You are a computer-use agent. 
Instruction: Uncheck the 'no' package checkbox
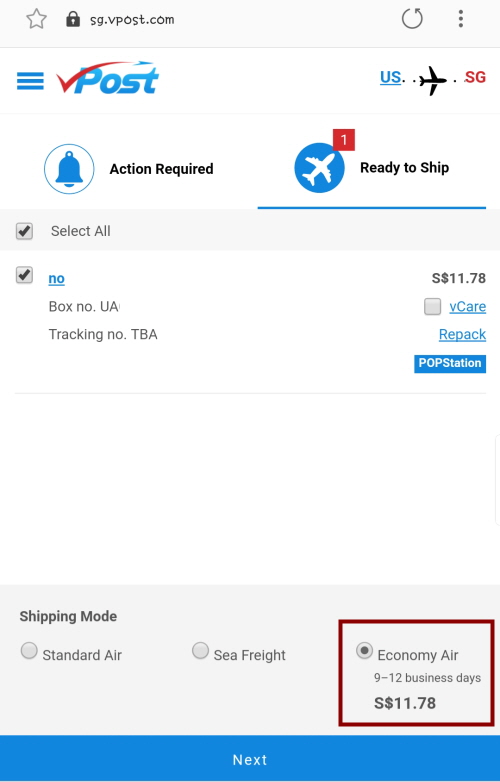click(24, 275)
